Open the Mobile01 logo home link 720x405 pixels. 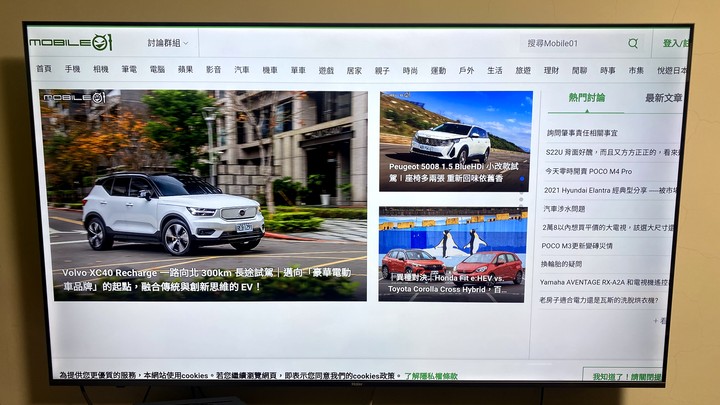coord(71,43)
